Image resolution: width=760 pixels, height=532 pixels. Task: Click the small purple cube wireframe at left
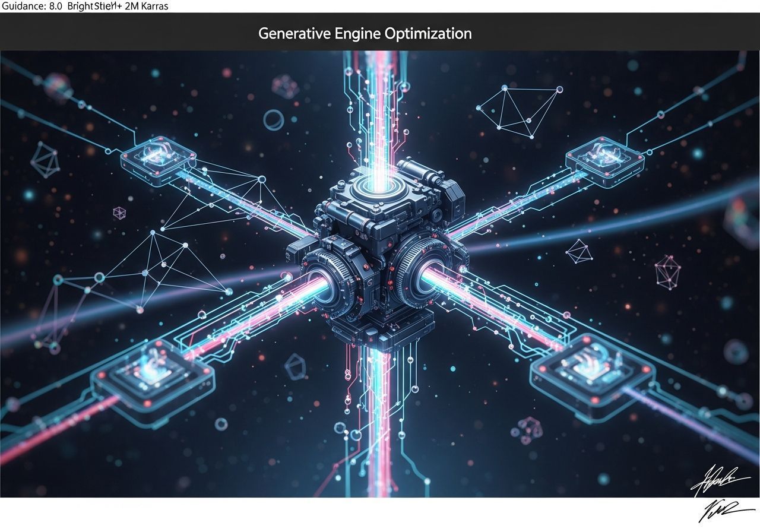click(x=119, y=212)
